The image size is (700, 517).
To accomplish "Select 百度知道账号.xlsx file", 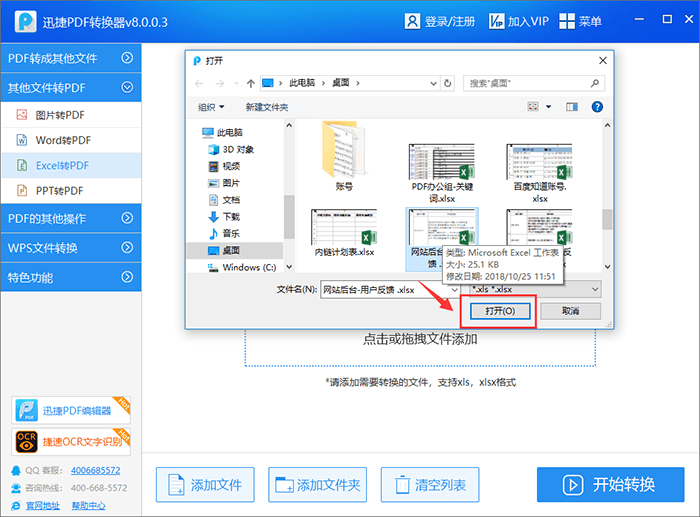I will click(x=540, y=173).
